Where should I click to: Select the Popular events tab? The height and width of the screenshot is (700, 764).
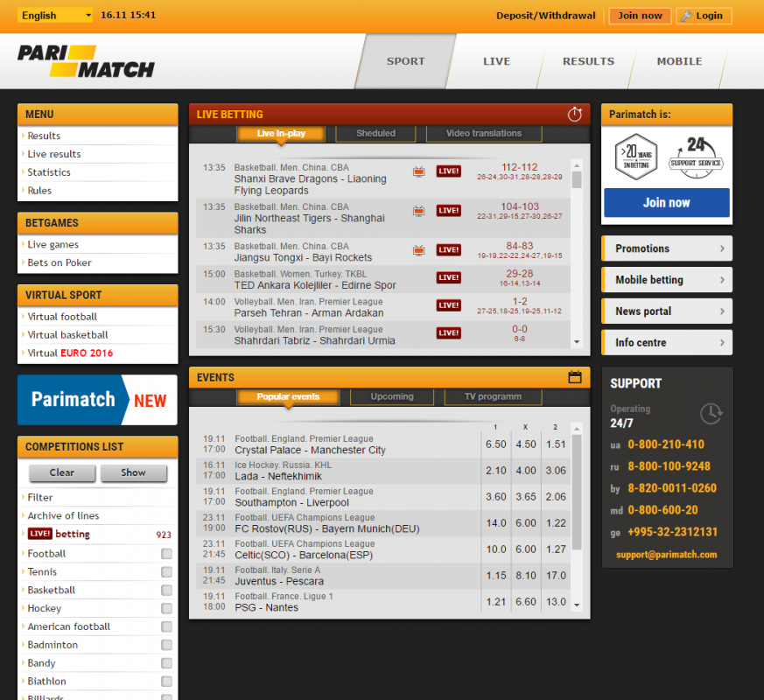288,396
